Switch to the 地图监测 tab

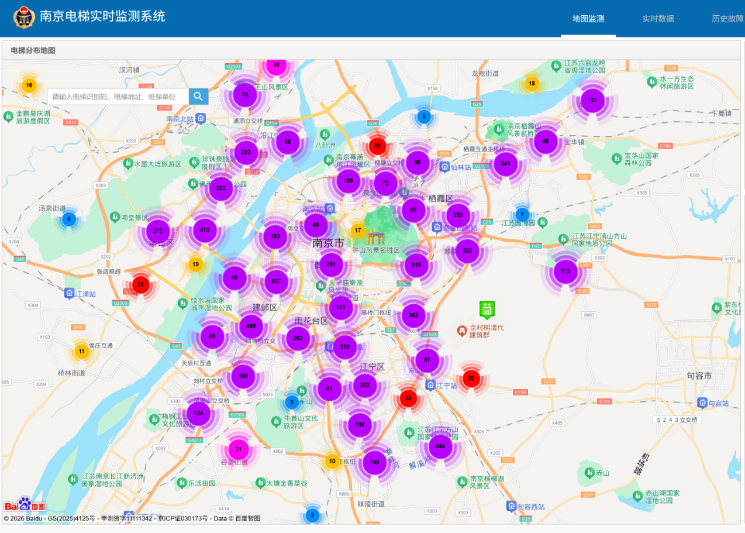click(588, 19)
